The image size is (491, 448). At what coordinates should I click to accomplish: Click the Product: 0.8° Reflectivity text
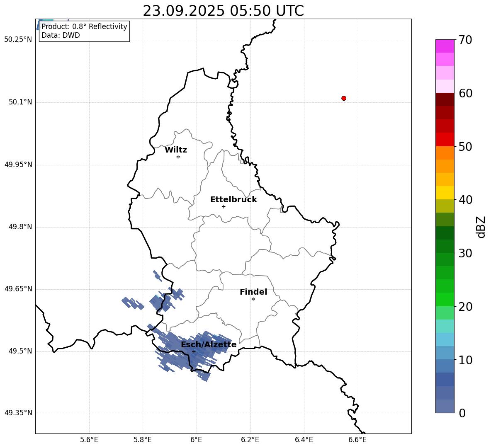pos(84,26)
